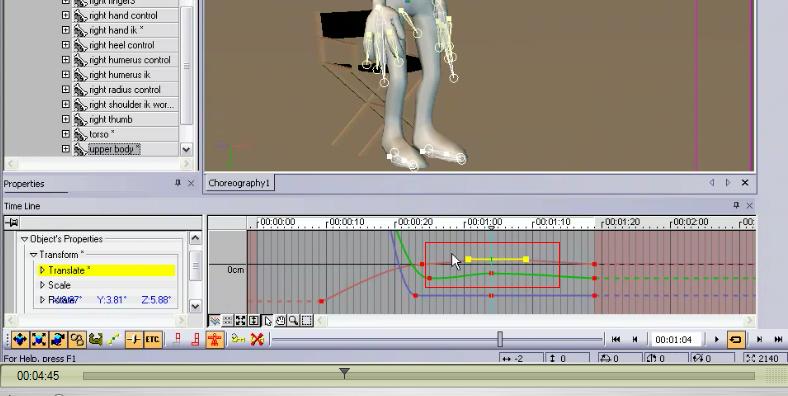Expand the torso bone tree item
The height and width of the screenshot is (396, 788).
(66, 134)
